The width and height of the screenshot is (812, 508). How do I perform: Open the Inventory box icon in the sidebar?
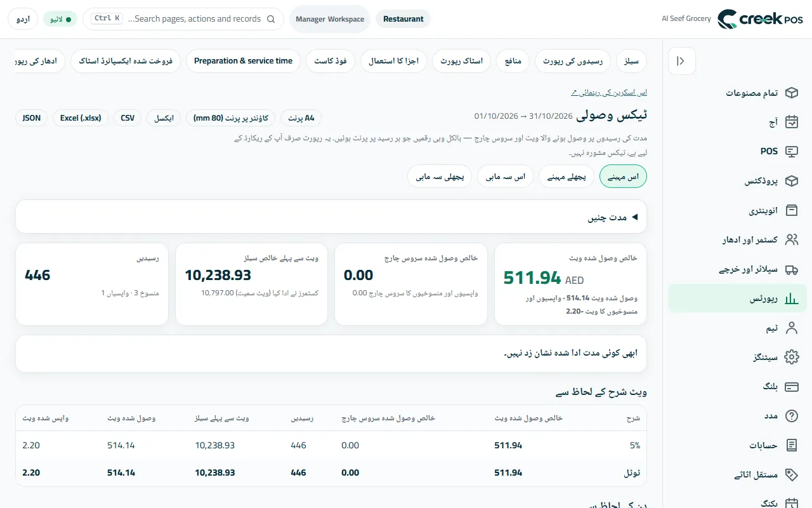[791, 210]
